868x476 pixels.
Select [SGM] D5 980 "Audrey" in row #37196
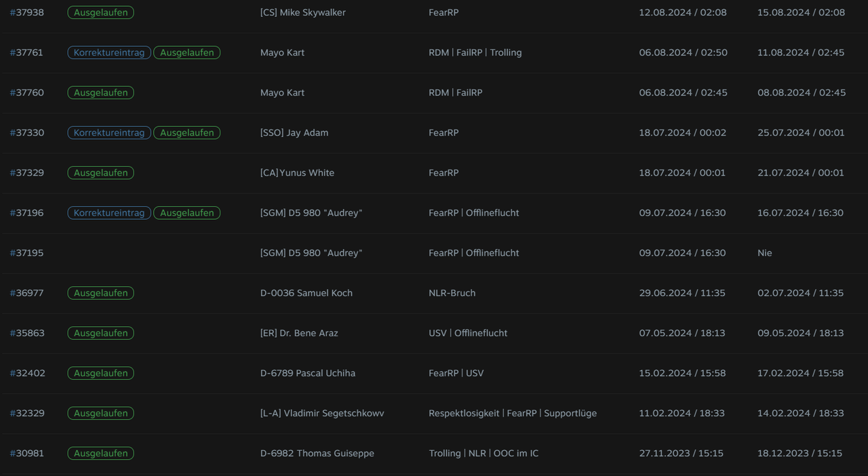(x=311, y=212)
